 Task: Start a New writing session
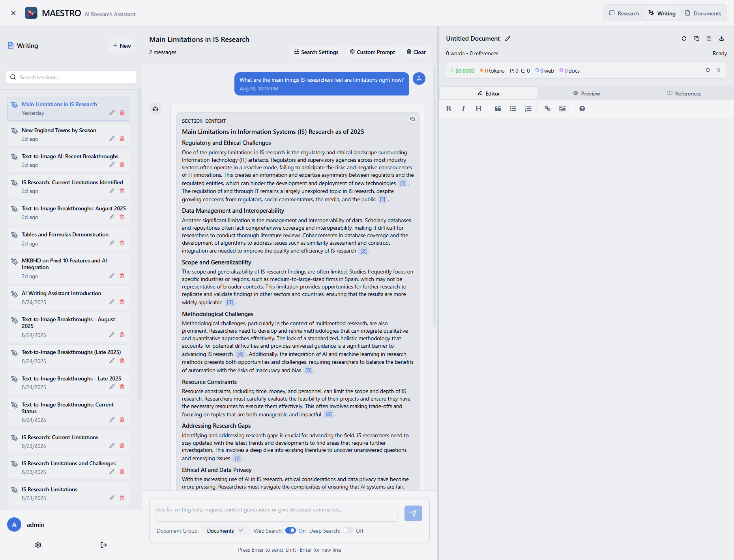pos(121,45)
